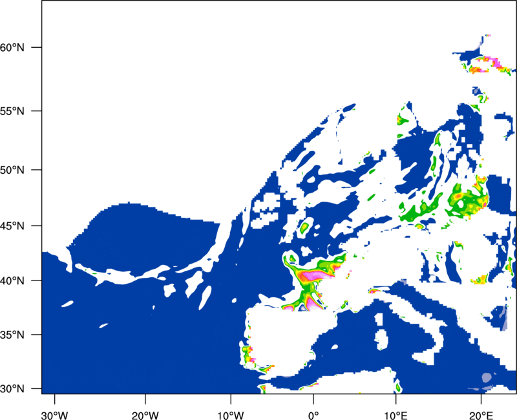Click the 30°W longitude label
Screen dimensions: 517x420
point(54,415)
